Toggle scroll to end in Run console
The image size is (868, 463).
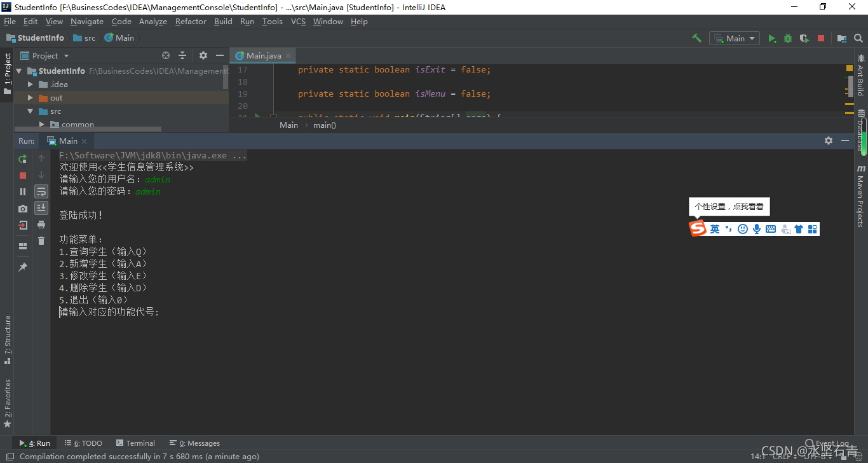41,208
